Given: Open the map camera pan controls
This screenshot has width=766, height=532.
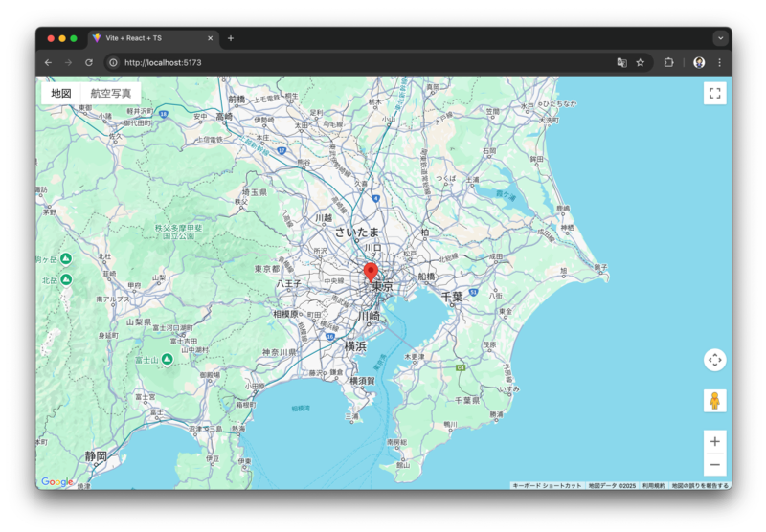Looking at the screenshot, I should [x=714, y=360].
